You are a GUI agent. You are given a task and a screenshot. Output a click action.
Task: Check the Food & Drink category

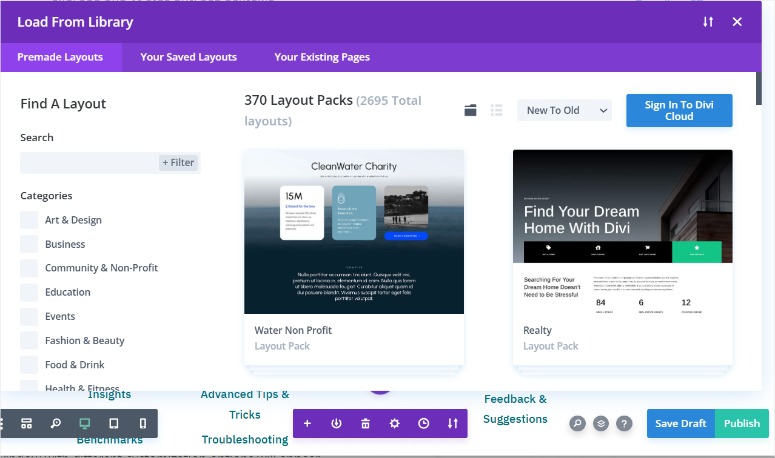point(29,365)
